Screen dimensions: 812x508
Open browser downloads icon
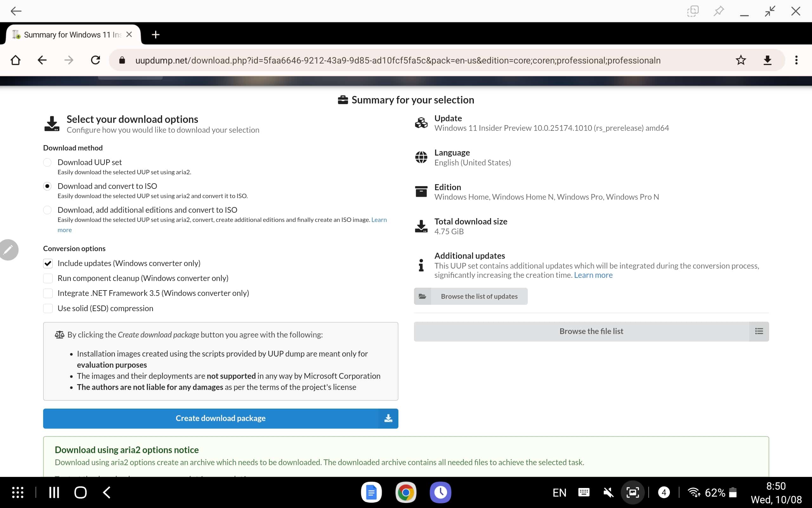tap(767, 60)
